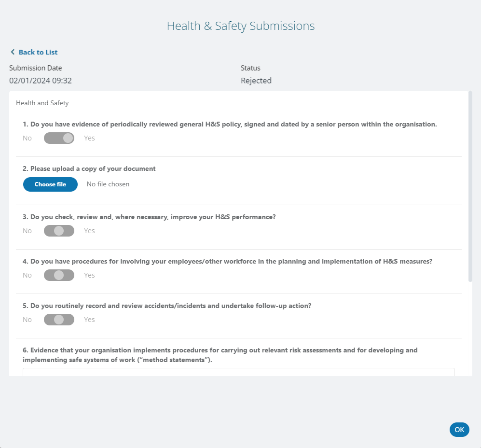
Task: Click the back chevron arrow icon
Action: coord(13,52)
